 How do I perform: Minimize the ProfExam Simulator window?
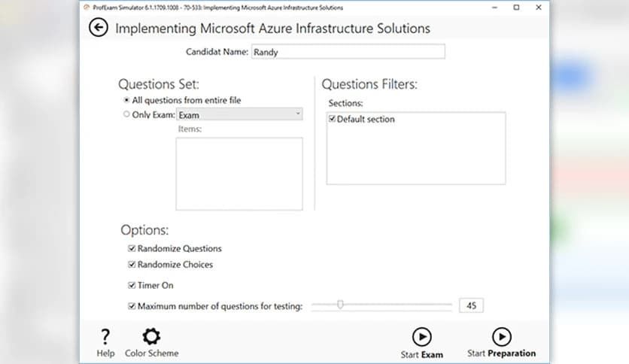click(x=494, y=8)
